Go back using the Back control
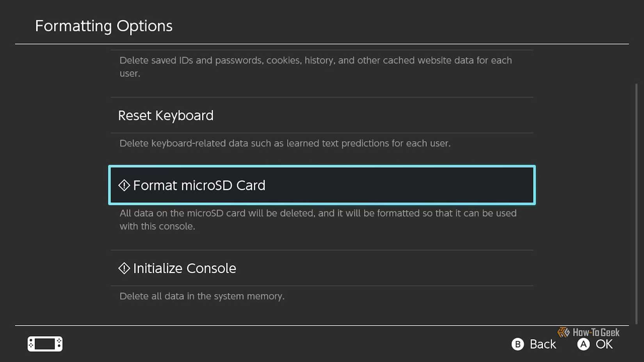 tap(534, 344)
